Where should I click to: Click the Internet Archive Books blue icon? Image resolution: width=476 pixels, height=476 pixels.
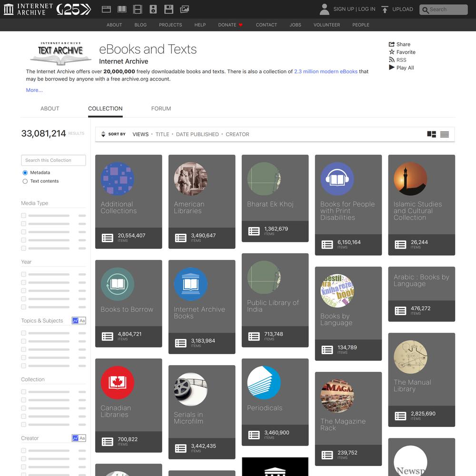tap(191, 284)
